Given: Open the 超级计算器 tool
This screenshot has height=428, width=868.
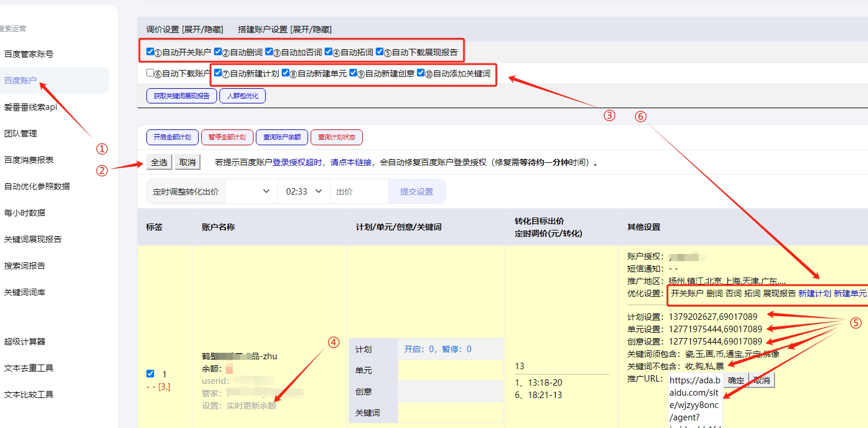Looking at the screenshot, I should 25,342.
